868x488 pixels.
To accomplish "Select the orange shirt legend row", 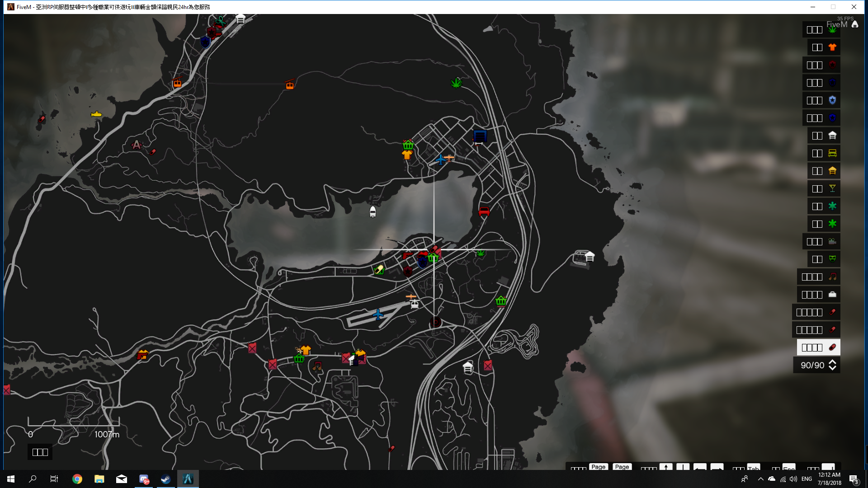I will [x=824, y=47].
